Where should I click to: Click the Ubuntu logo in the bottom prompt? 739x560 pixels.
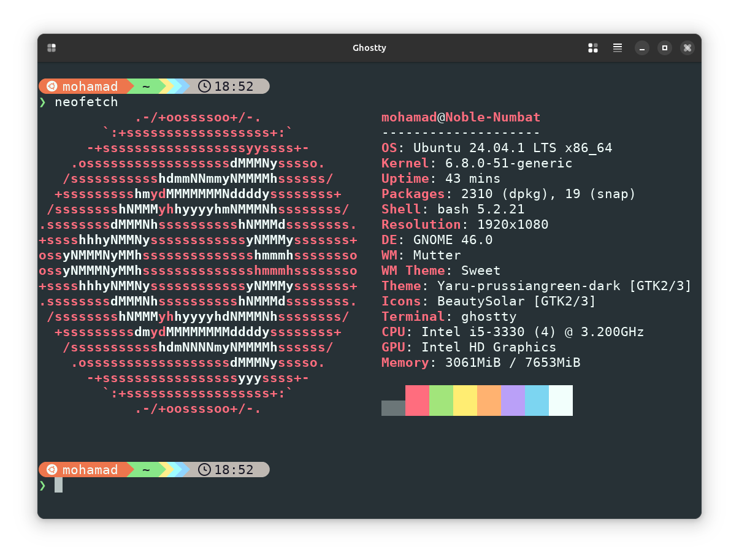52,469
